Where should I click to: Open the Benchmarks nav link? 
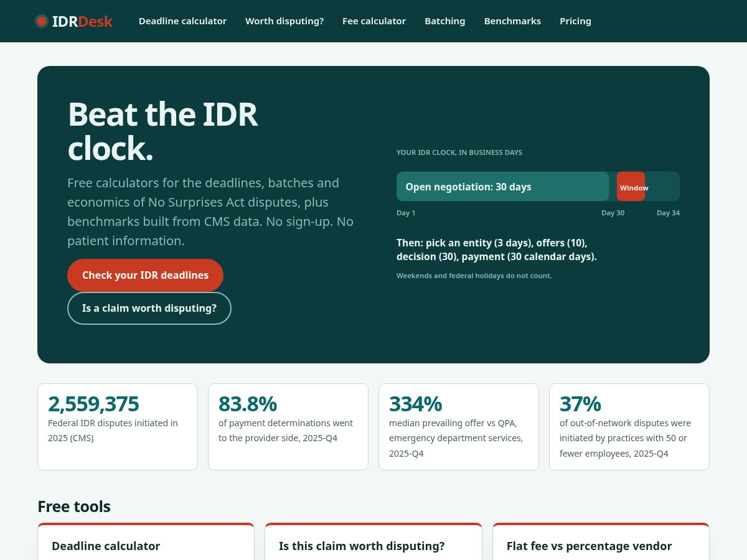pyautogui.click(x=512, y=21)
